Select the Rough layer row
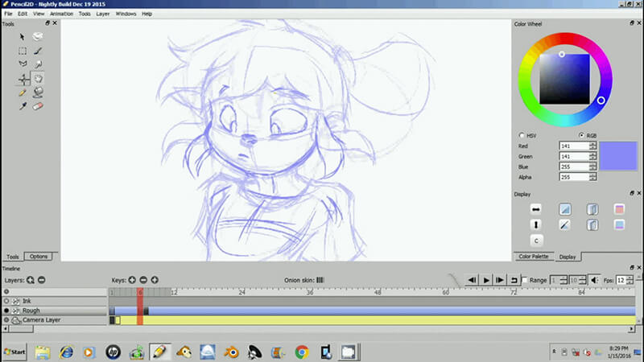 (x=54, y=311)
